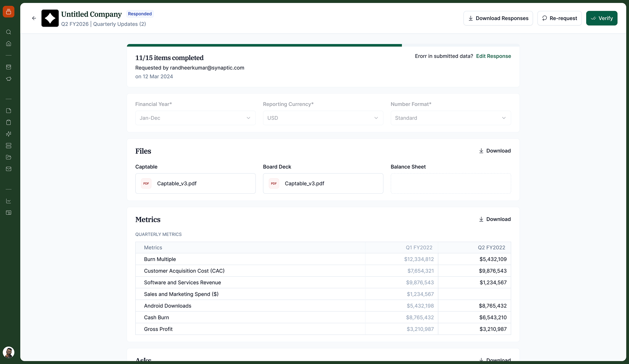
Task: Click Software Revenue Q2 value $1,234,567
Action: point(493,283)
